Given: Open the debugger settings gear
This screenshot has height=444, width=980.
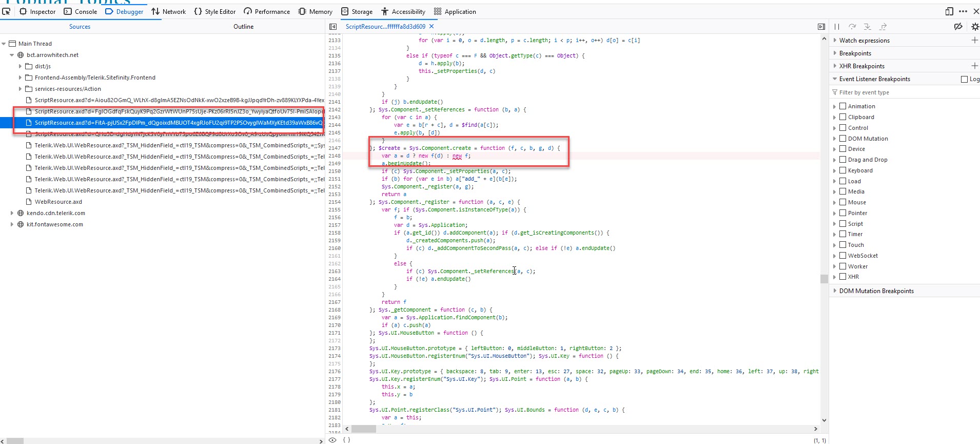Looking at the screenshot, I should [975, 27].
